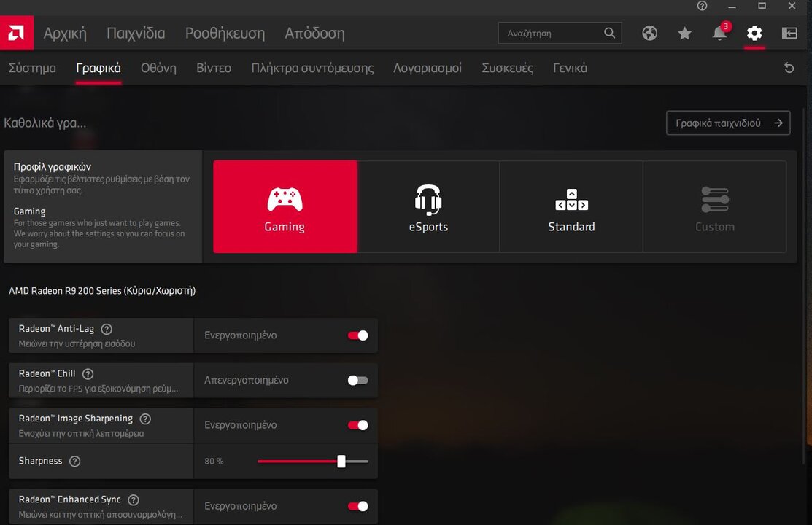Image resolution: width=812 pixels, height=525 pixels.
Task: Switch to the Βίντεο settings tab
Action: [213, 68]
